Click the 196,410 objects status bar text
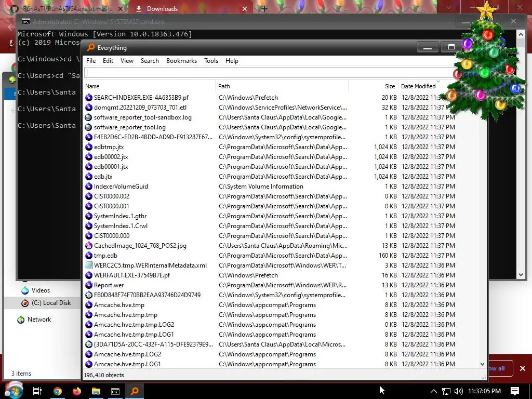 click(x=104, y=375)
